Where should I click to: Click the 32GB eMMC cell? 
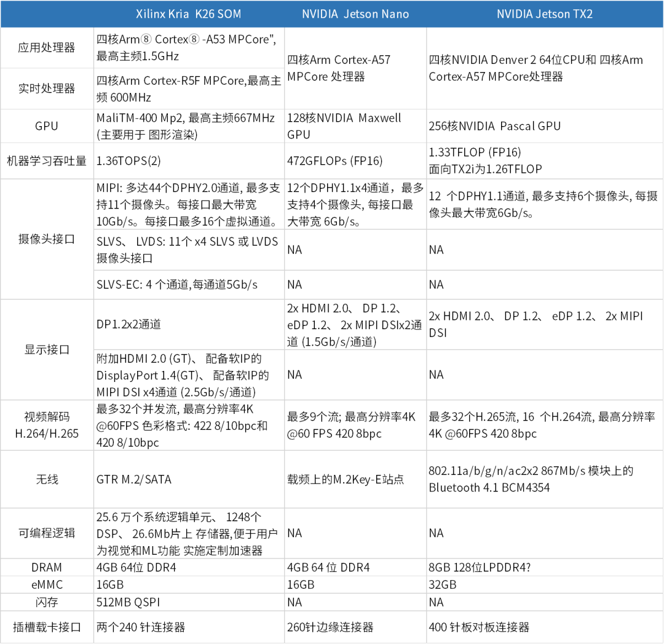point(545,585)
